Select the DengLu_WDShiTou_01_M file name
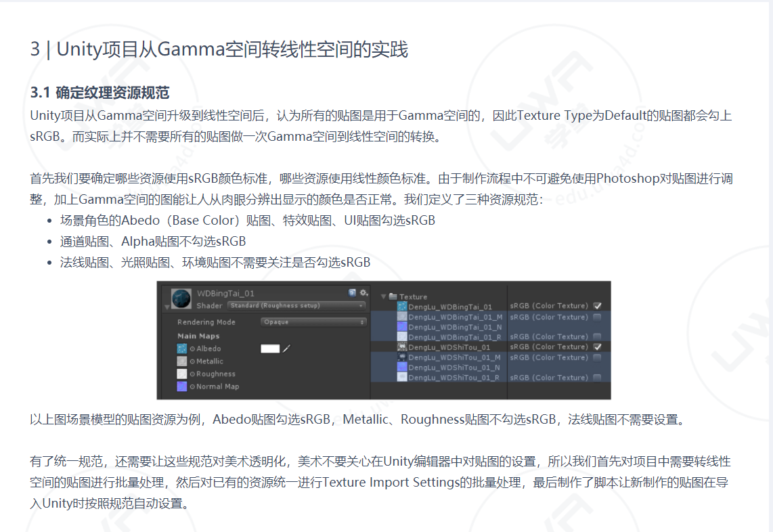The width and height of the screenshot is (773, 532). click(x=455, y=357)
